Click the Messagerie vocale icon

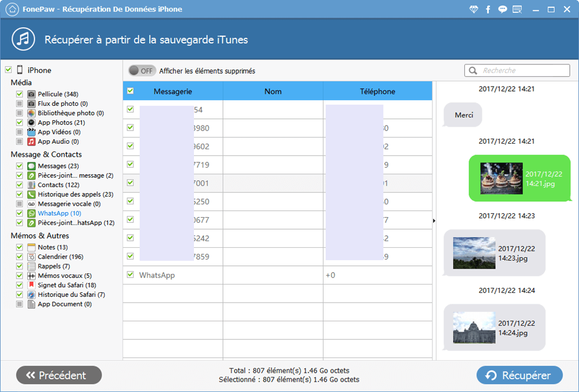pos(32,204)
